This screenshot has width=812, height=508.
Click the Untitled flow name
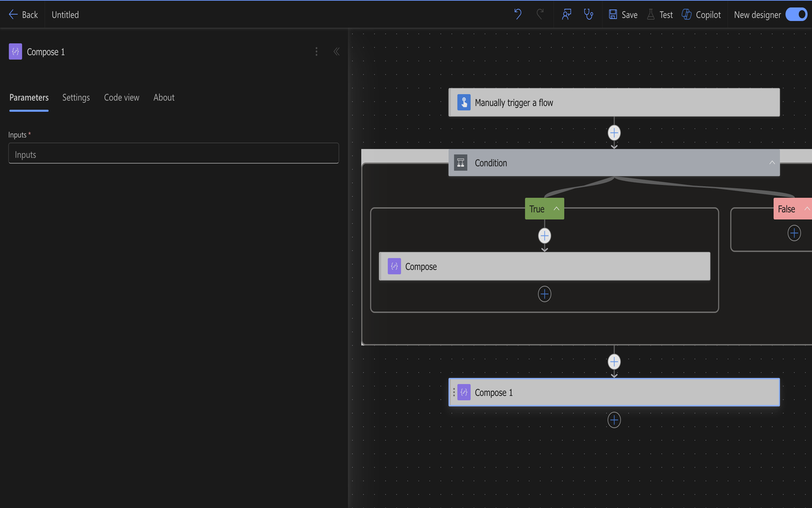pyautogui.click(x=65, y=15)
